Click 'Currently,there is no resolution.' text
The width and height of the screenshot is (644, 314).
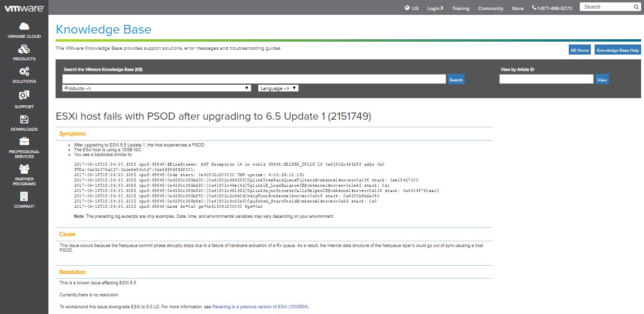[89, 295]
